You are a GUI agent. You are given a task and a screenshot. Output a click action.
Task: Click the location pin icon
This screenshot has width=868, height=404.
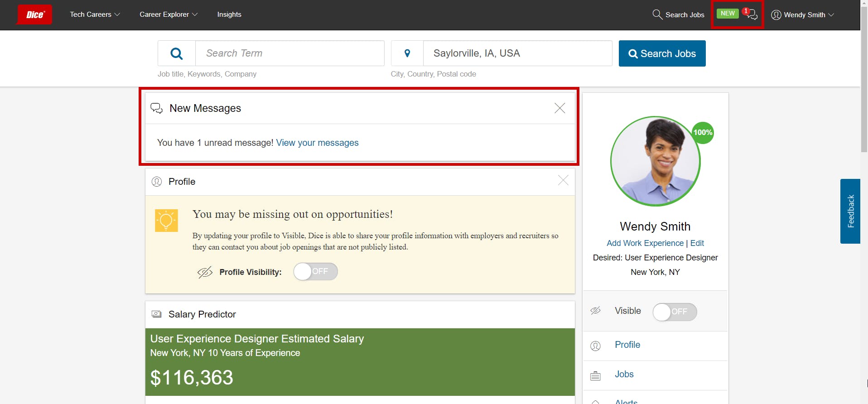coord(407,53)
